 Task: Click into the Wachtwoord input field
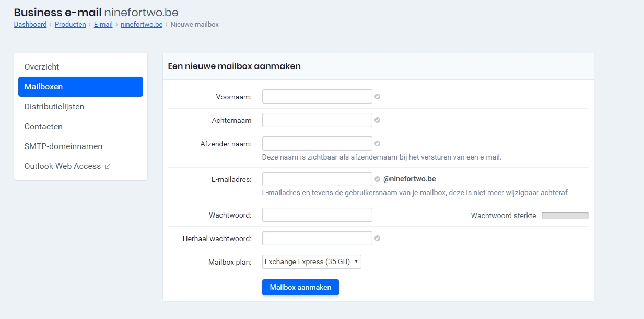[x=317, y=215]
